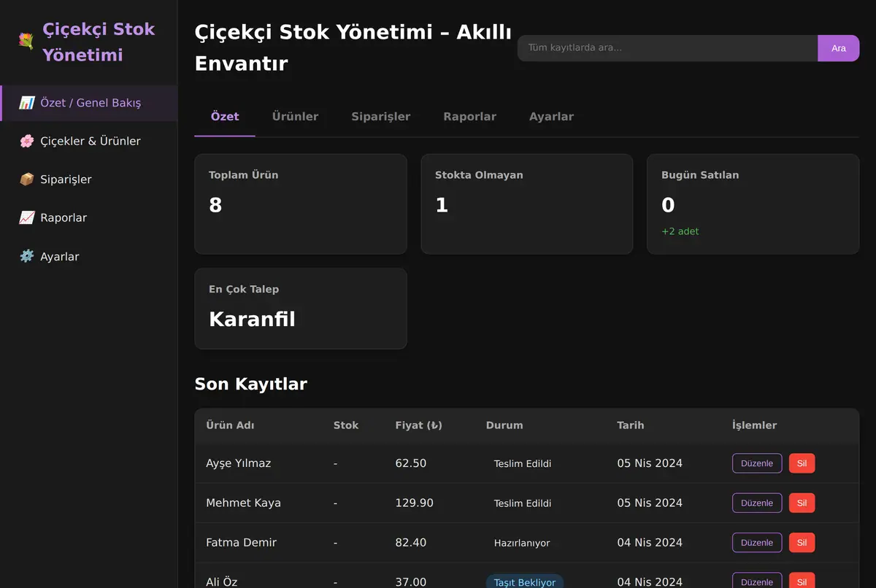This screenshot has width=876, height=588.
Task: Click the Hazırlanıyor status badge
Action: point(522,543)
